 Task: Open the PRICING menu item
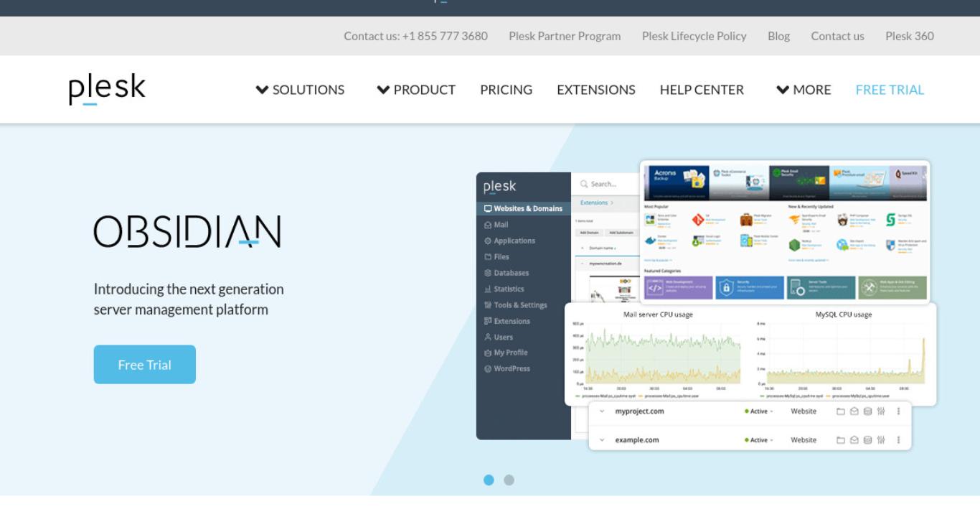point(507,90)
